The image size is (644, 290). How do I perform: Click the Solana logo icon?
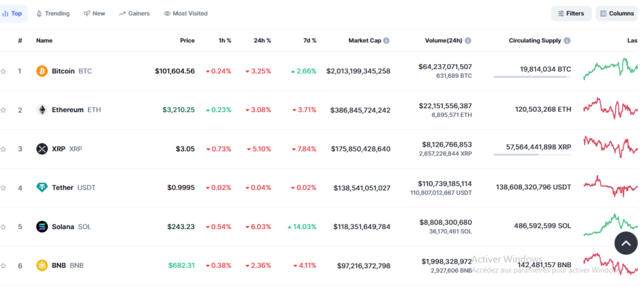42,226
